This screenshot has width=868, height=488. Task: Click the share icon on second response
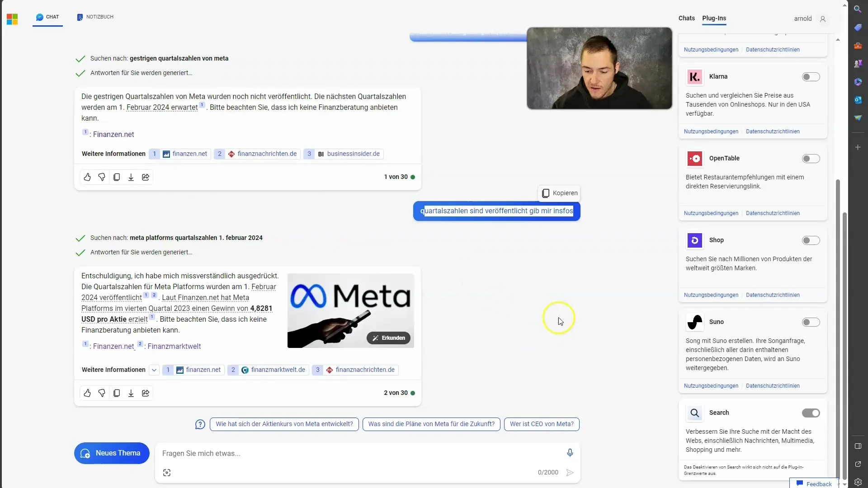click(146, 393)
